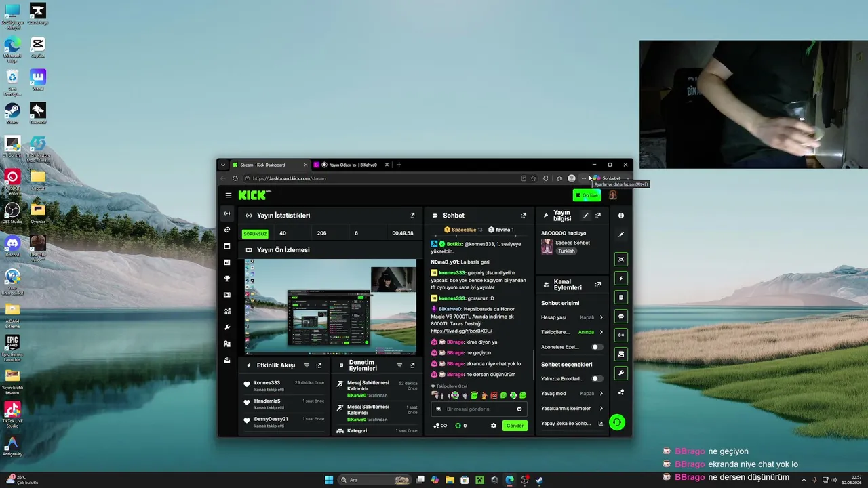Open Discord desktop shortcut
Image resolution: width=868 pixels, height=488 pixels.
click(12, 245)
